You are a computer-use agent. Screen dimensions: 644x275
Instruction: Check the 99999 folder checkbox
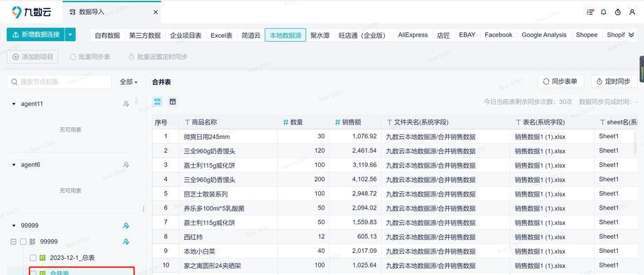click(23, 242)
